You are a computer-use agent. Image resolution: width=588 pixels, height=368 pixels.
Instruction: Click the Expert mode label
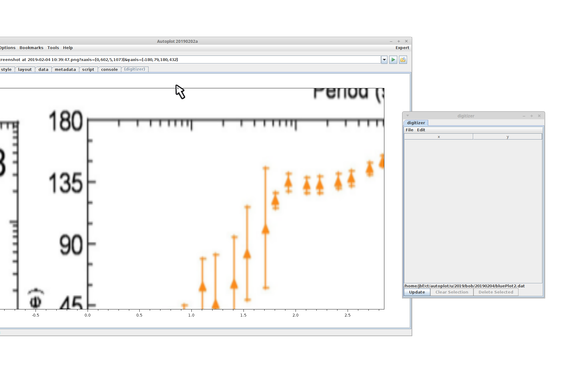click(x=402, y=48)
